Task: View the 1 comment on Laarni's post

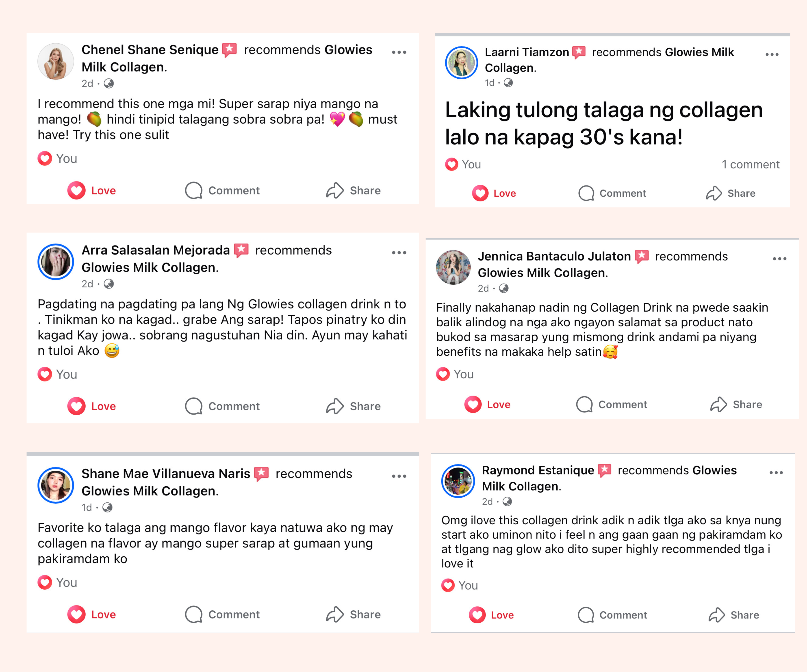Action: pyautogui.click(x=750, y=164)
